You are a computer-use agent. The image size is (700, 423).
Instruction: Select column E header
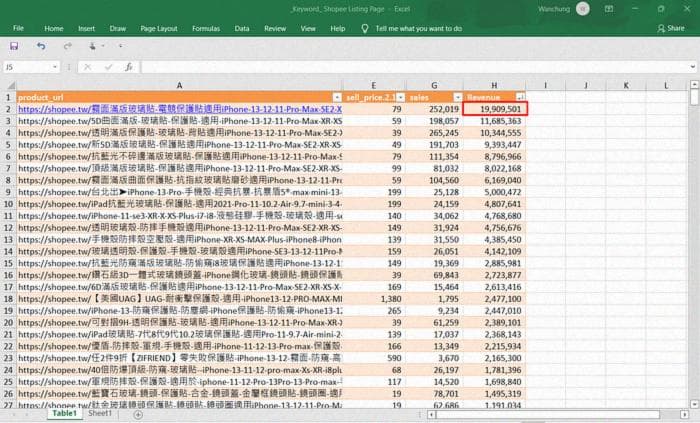[374, 85]
